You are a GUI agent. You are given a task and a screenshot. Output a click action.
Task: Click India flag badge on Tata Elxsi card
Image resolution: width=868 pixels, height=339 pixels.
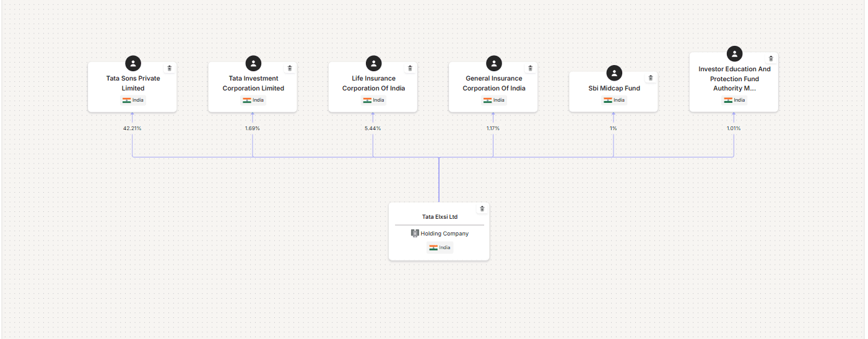click(x=440, y=248)
